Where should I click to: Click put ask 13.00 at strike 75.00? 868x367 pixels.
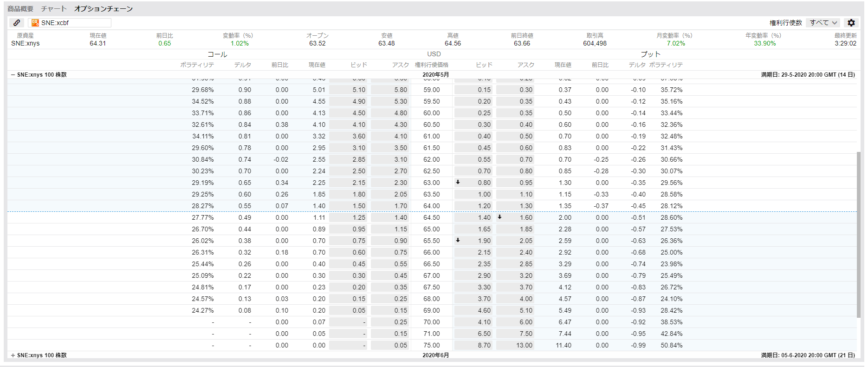click(515, 345)
